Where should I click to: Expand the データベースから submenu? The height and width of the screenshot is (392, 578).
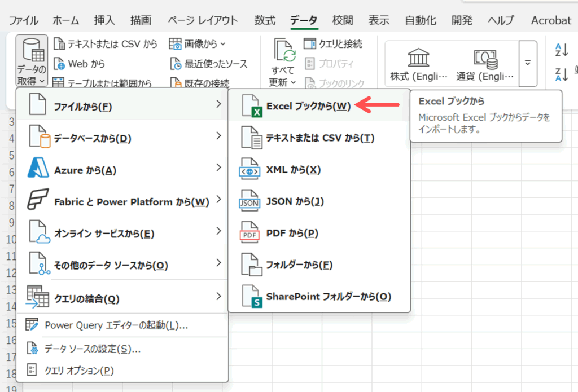click(x=122, y=138)
